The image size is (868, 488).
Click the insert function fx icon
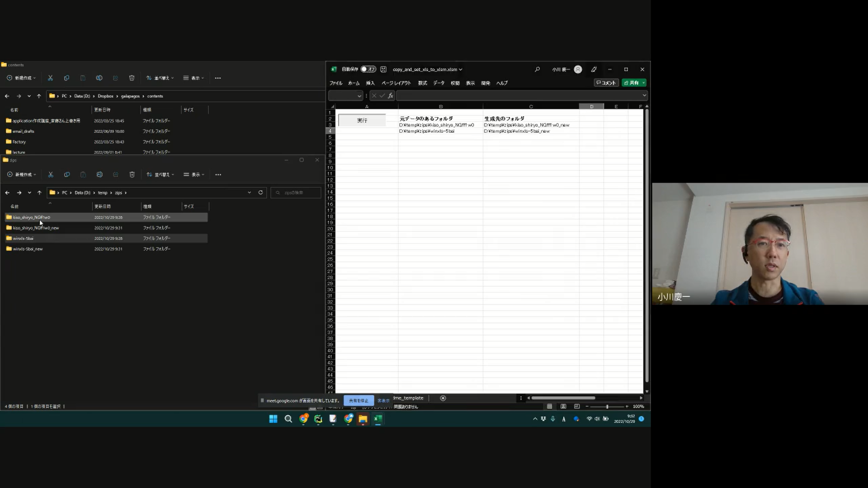391,95
